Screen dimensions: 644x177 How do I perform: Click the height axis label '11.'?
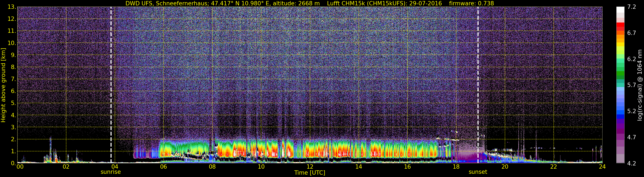pyautogui.click(x=12, y=31)
